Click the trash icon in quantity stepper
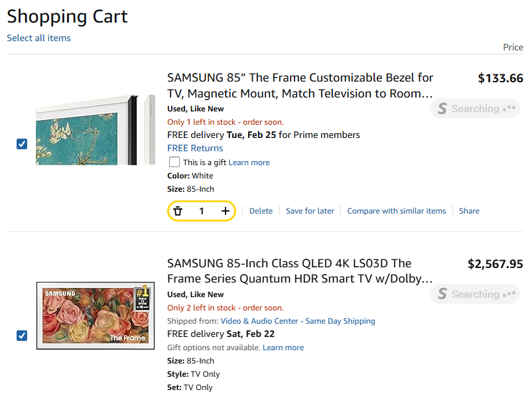Viewport: 532px width, 396px height. point(178,211)
